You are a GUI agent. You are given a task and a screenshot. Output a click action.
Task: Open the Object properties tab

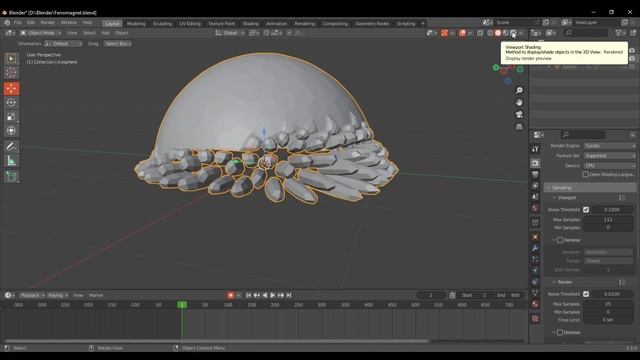click(536, 237)
